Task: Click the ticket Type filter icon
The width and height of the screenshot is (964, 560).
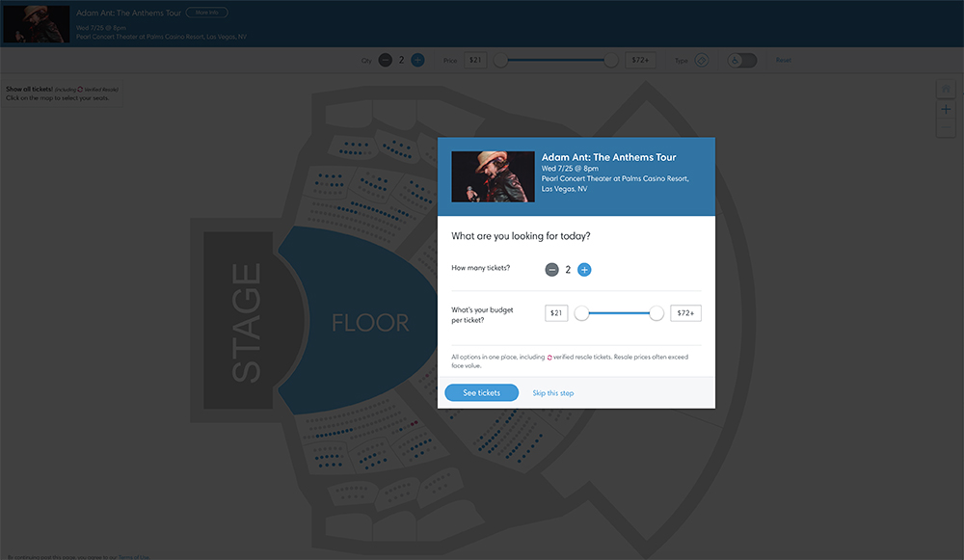Action: (x=702, y=60)
